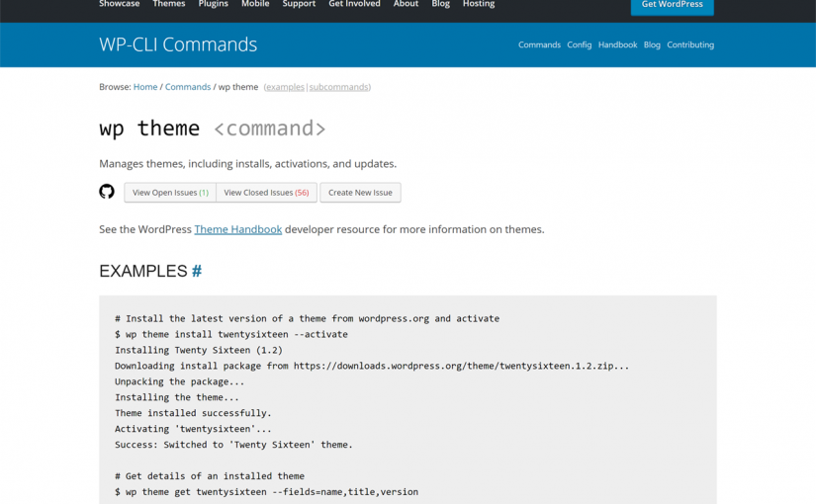The height and width of the screenshot is (504, 816).
Task: Open Showcase in top navigation
Action: coord(119,4)
